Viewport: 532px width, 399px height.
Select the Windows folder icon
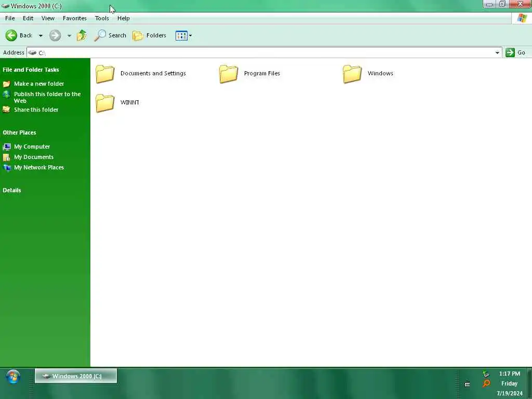(352, 74)
